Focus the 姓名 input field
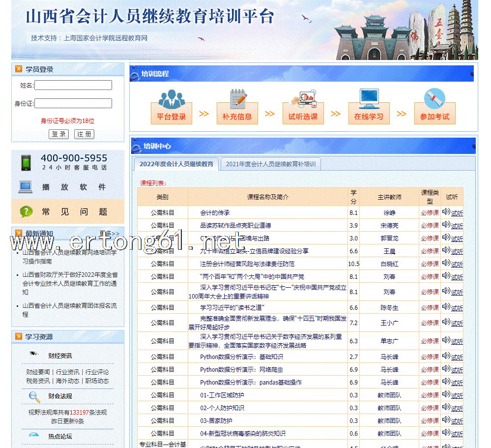Viewport: 491px width, 448px height. click(x=73, y=86)
